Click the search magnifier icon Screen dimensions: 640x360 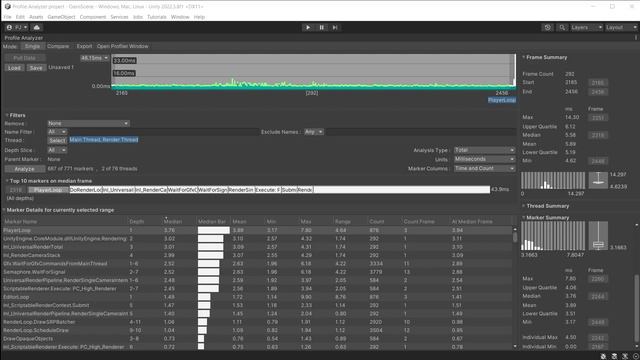(x=562, y=27)
